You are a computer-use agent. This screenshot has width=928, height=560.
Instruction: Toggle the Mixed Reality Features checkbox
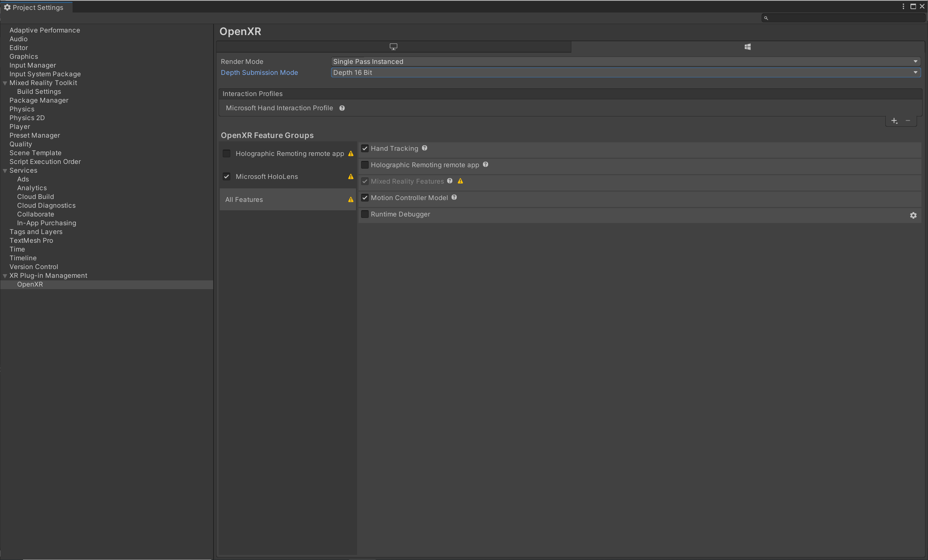pyautogui.click(x=365, y=181)
